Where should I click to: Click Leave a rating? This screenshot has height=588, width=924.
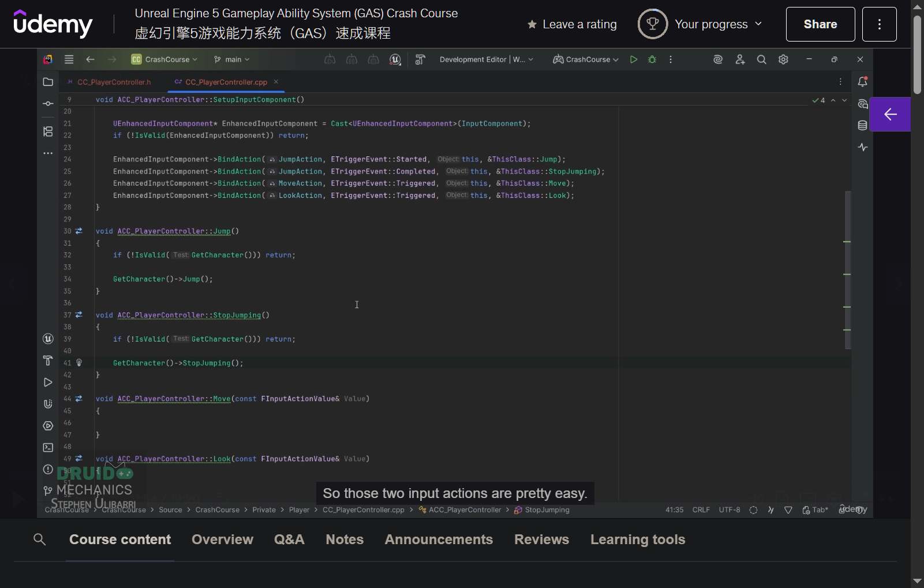572,24
